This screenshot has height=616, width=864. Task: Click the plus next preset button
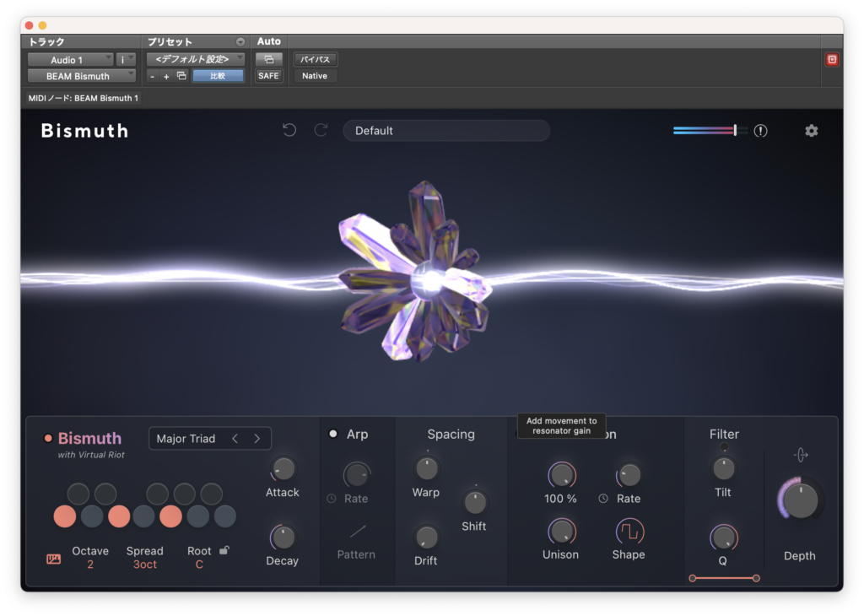pos(166,77)
